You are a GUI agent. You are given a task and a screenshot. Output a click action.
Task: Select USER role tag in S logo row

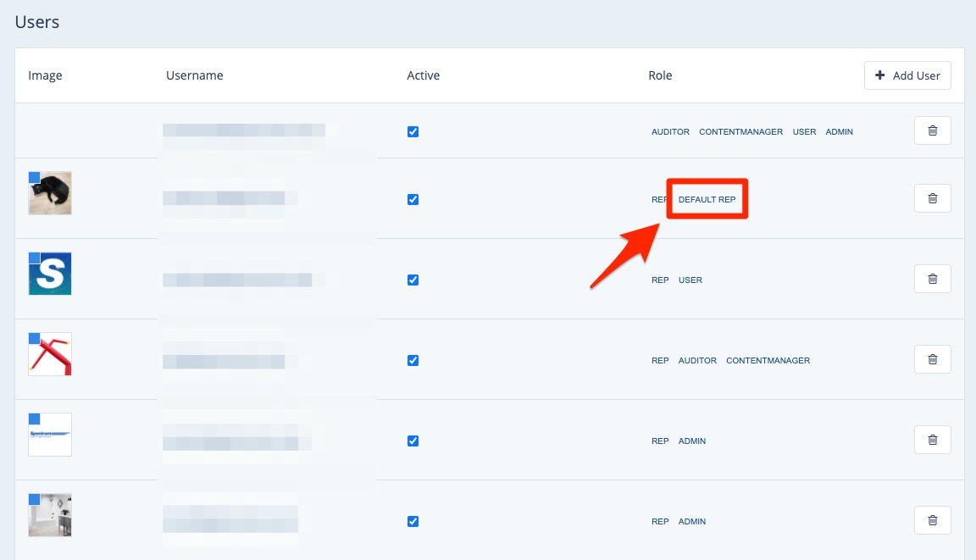pyautogui.click(x=690, y=280)
